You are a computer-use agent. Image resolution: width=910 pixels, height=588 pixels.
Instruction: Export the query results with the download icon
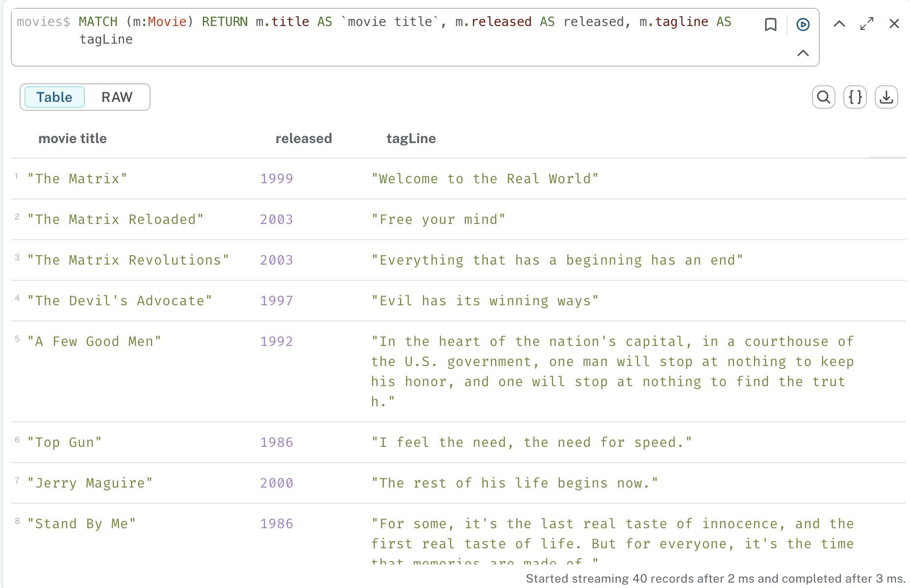click(x=887, y=97)
